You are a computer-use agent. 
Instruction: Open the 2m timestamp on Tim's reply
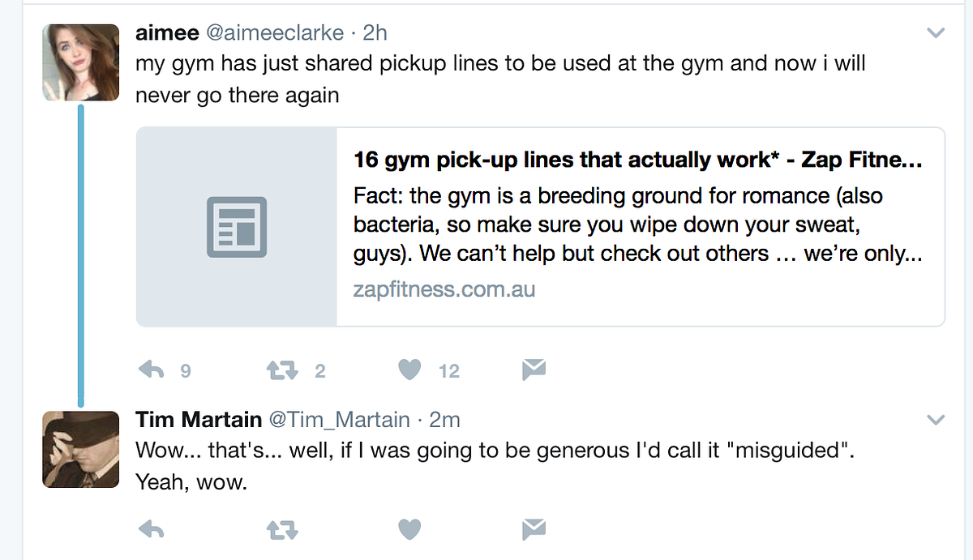tap(444, 420)
